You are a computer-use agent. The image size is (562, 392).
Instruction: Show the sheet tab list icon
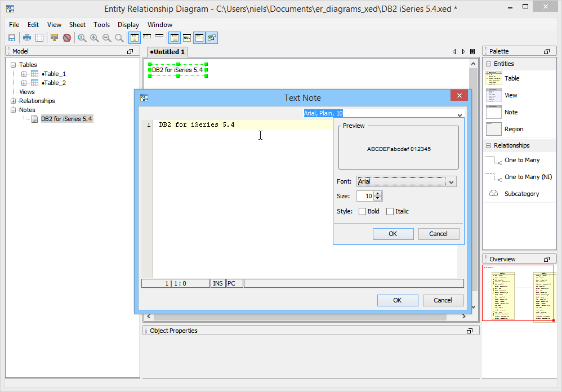[472, 52]
